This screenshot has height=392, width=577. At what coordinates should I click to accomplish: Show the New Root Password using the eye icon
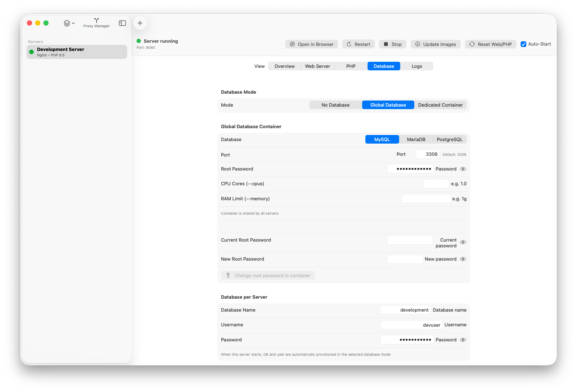(463, 259)
